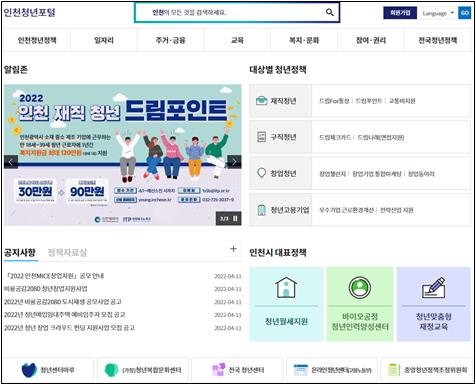This screenshot has height=388, width=475.
Task: Open the 주거·금융 menu
Action: (170, 40)
